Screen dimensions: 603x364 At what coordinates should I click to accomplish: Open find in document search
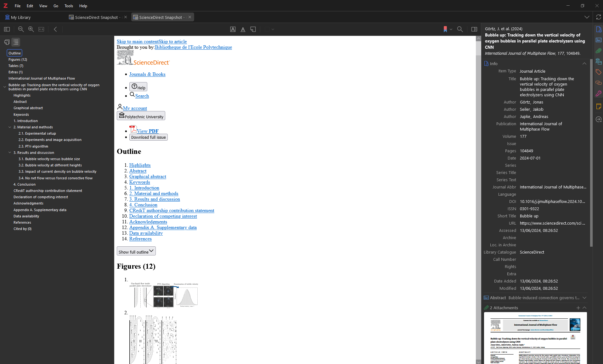coord(460,29)
